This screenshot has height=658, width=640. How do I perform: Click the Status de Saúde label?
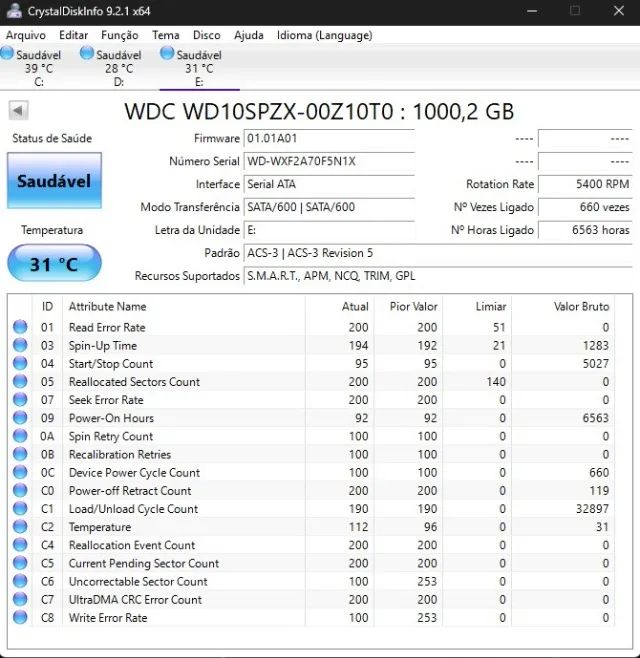52,138
